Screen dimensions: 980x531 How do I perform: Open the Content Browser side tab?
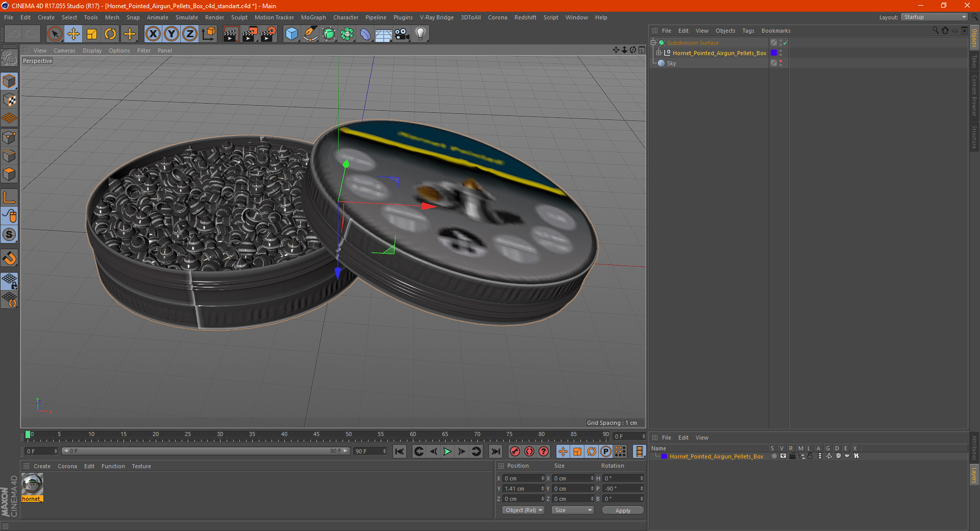tap(974, 95)
